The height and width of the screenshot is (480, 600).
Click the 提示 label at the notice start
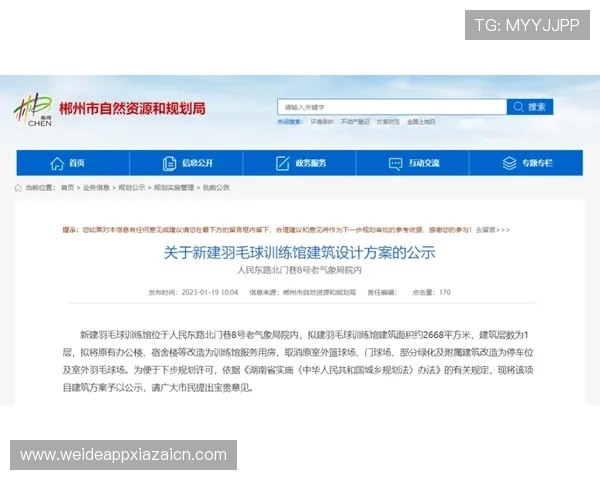(x=71, y=230)
